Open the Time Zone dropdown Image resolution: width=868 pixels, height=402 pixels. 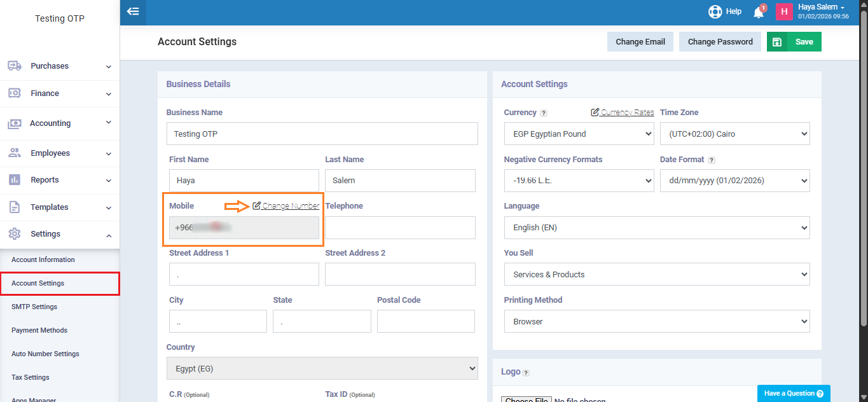(734, 134)
